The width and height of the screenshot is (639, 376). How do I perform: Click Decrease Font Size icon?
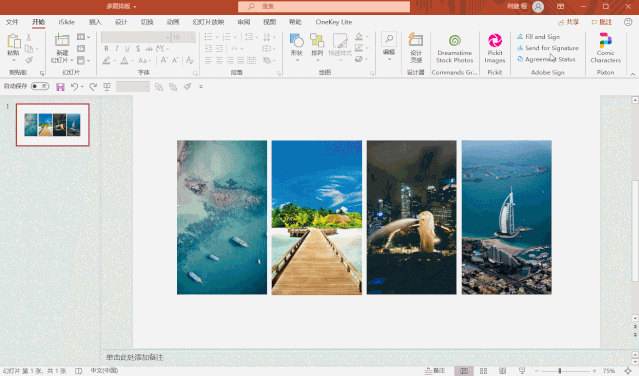pos(175,60)
